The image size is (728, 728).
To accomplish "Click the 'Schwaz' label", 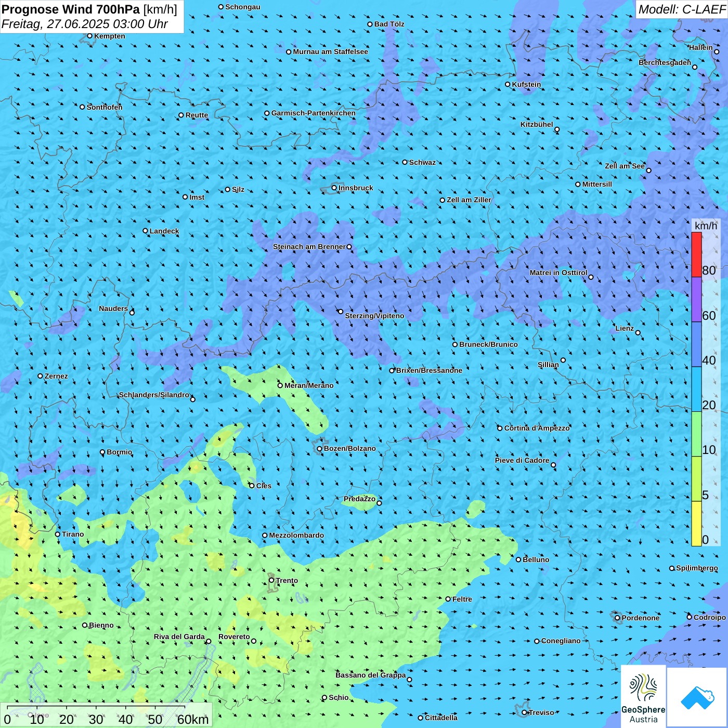I will click(422, 162).
